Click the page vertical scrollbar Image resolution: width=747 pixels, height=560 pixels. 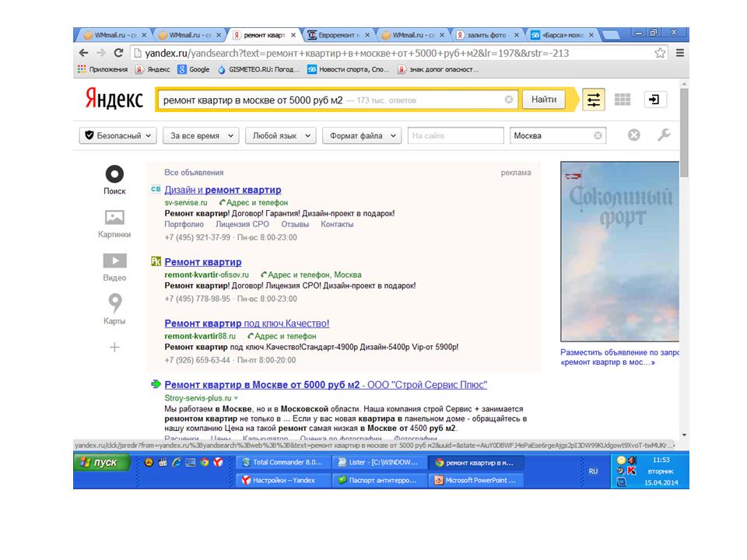click(x=684, y=133)
